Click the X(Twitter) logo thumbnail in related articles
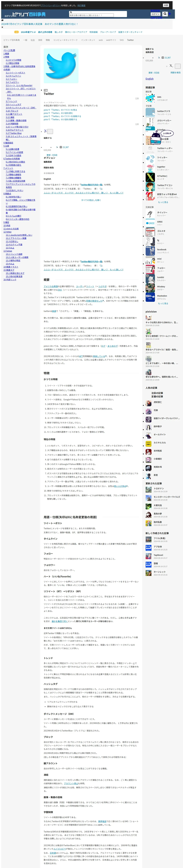This screenshot has height=868, width=183. [150, 177]
